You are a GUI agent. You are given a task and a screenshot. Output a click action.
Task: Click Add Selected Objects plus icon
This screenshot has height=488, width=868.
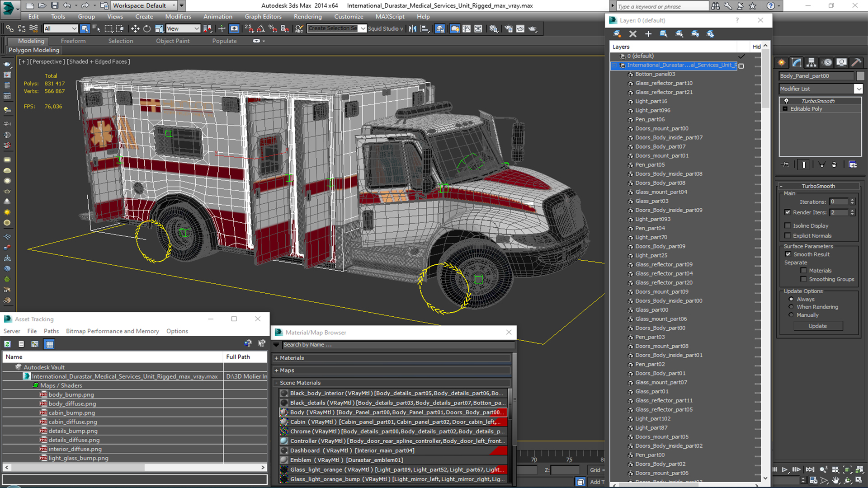pyautogui.click(x=648, y=34)
